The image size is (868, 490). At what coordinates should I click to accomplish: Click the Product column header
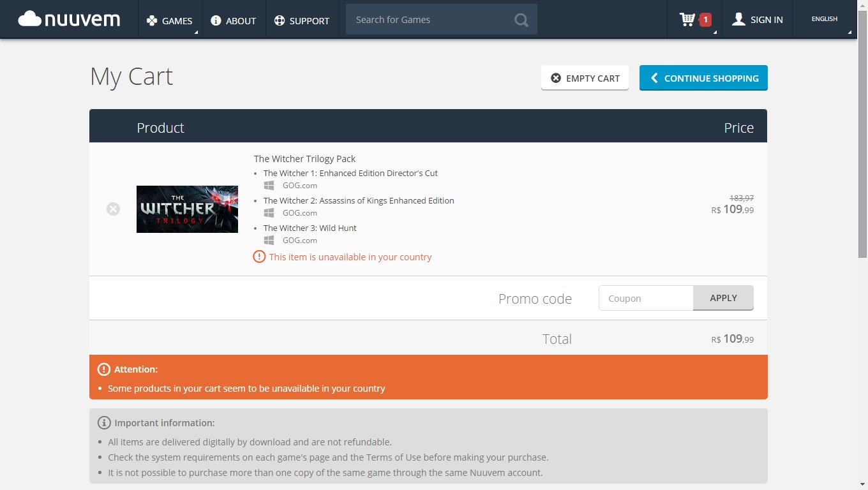click(160, 128)
